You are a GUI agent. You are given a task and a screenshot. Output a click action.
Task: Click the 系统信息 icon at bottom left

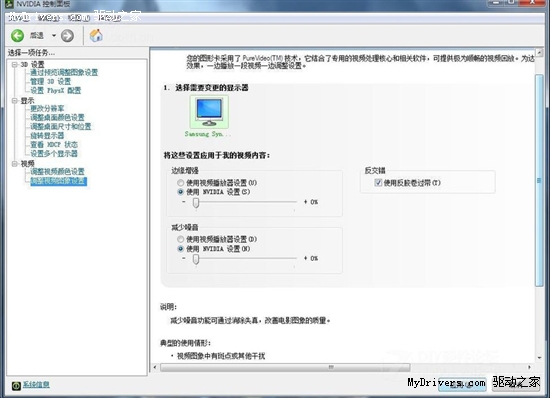16,386
